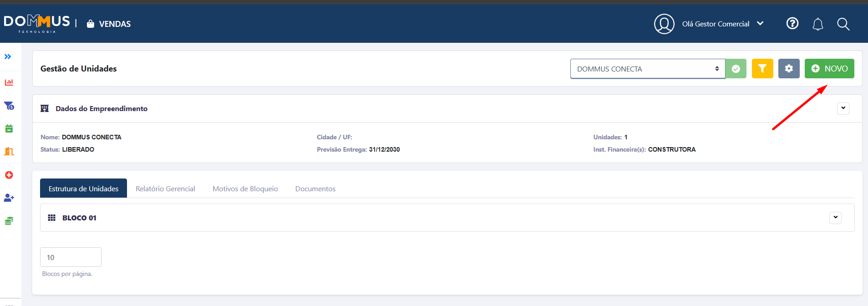Confirm selection with green check button
The image size is (868, 306).
pos(736,69)
